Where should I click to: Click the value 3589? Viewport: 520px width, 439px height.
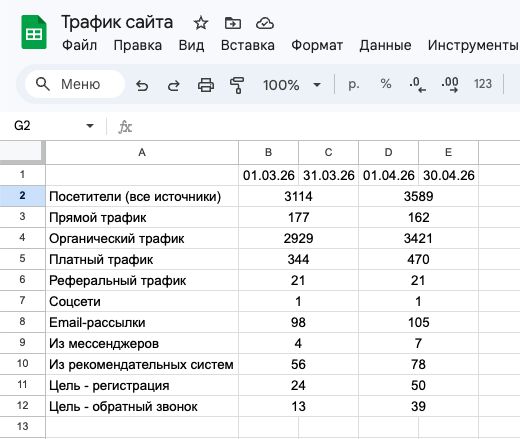coord(418,196)
